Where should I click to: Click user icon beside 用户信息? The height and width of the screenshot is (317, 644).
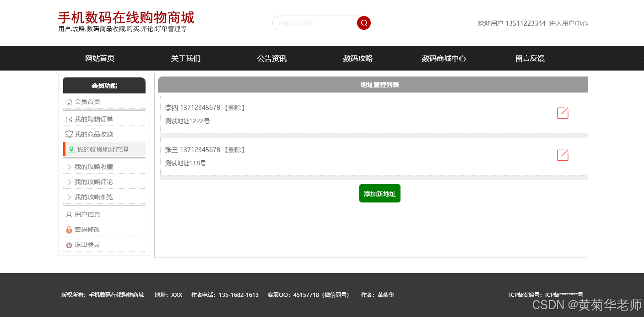click(69, 214)
